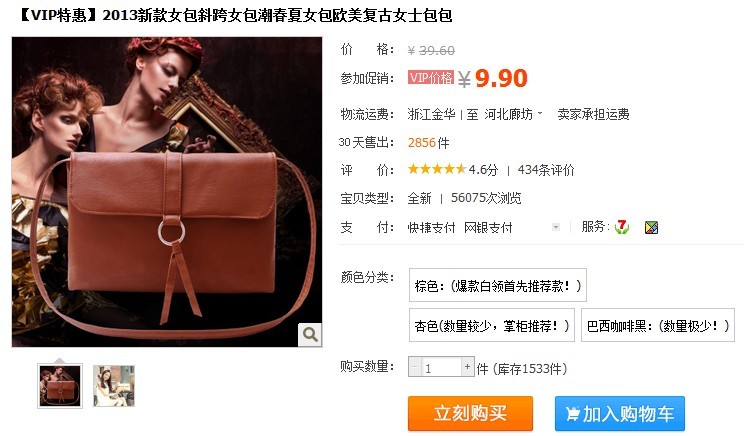The width and height of the screenshot is (744, 436).
Task: Select the 巴西咖啡黑 color option
Action: [658, 325]
